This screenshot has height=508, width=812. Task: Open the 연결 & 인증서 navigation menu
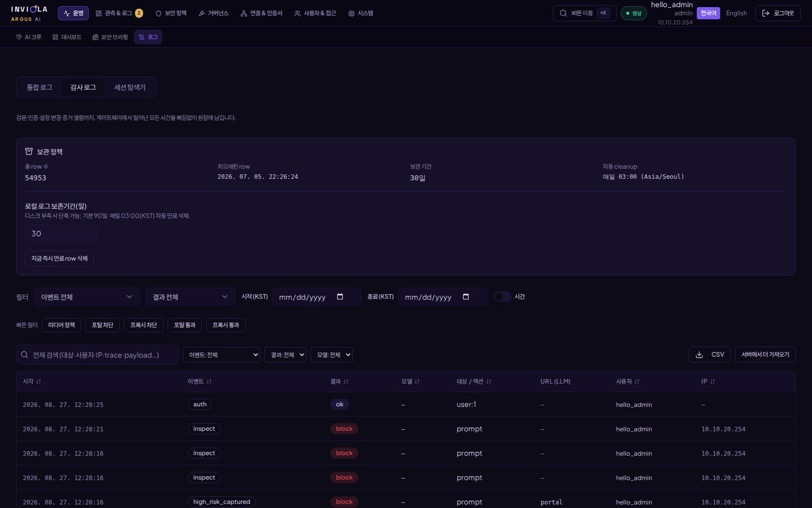tap(261, 13)
